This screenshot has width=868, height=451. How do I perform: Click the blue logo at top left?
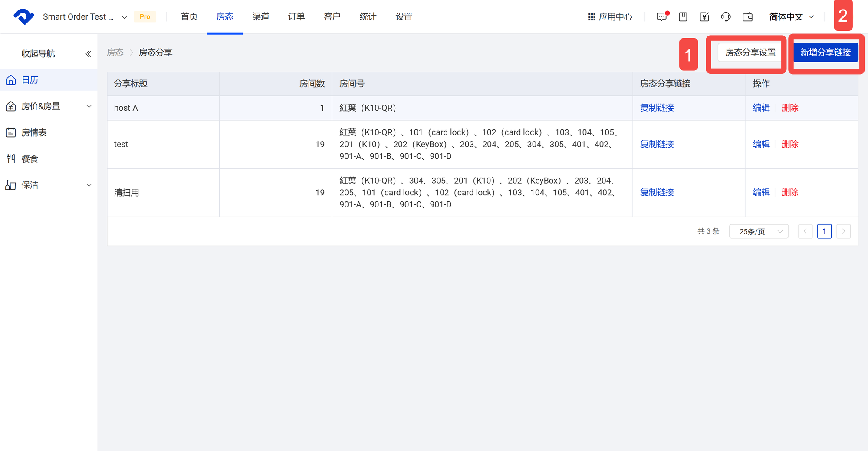(23, 17)
